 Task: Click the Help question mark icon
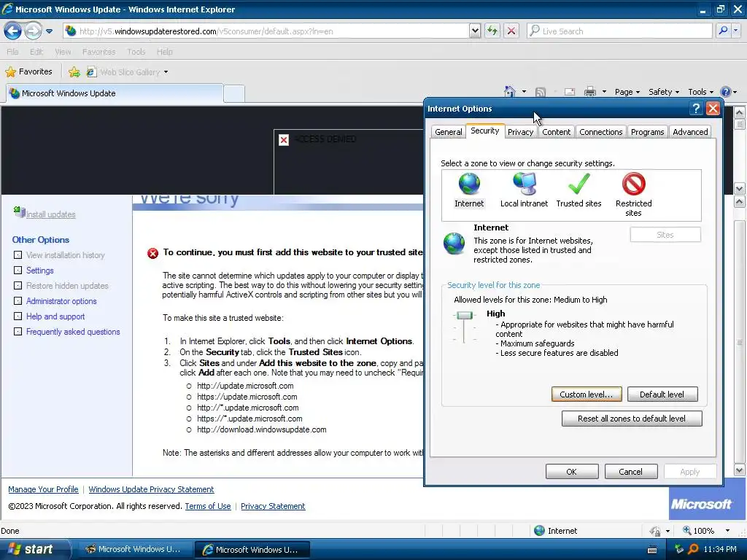pyautogui.click(x=726, y=92)
